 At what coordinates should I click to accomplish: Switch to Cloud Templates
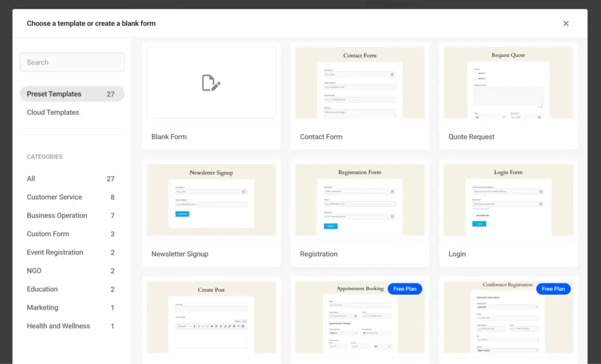53,113
